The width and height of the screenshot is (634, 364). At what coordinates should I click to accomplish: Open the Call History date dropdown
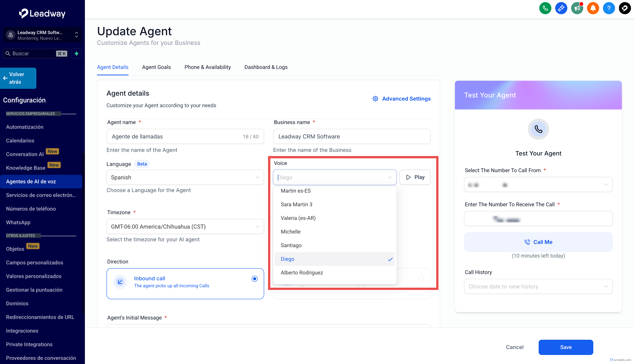pos(538,287)
